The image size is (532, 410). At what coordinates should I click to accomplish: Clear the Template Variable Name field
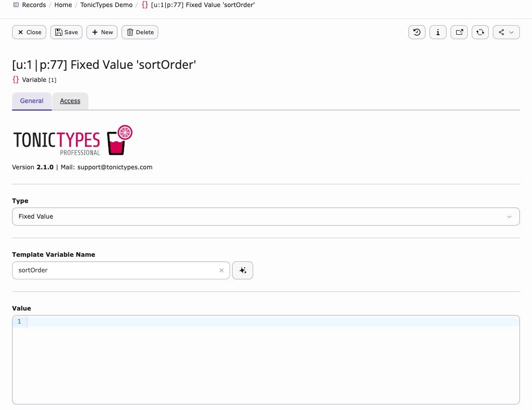[x=222, y=270]
